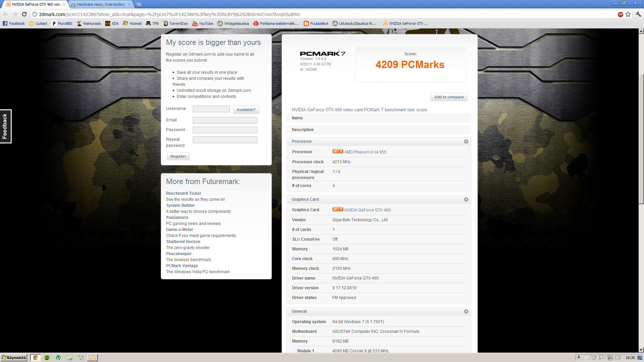This screenshot has height=362, width=644.
Task: Focus the Repeat password input field
Action: point(225,140)
